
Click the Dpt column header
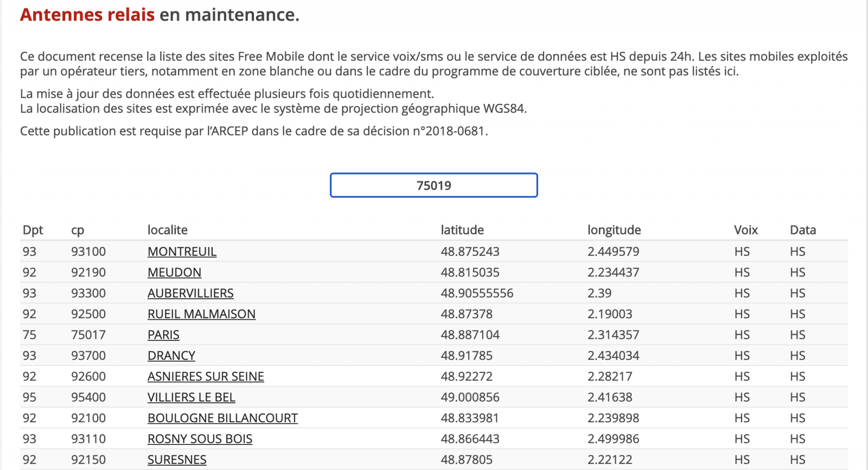tap(33, 230)
